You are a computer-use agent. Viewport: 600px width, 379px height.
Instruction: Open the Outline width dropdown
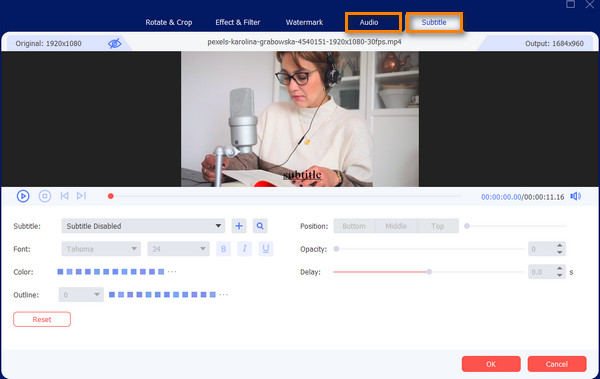point(81,294)
